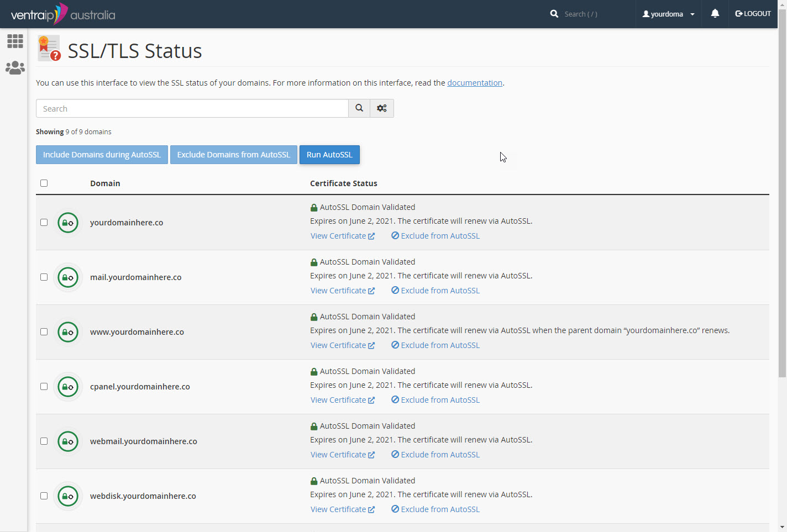Focus the domain Search input field
Image resolution: width=787 pixels, height=532 pixels.
coord(192,108)
